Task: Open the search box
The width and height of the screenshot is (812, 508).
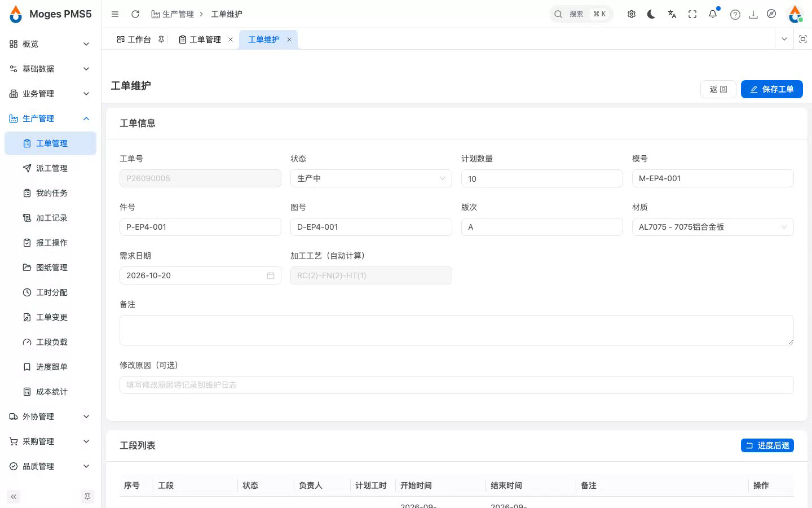Action: [x=581, y=14]
